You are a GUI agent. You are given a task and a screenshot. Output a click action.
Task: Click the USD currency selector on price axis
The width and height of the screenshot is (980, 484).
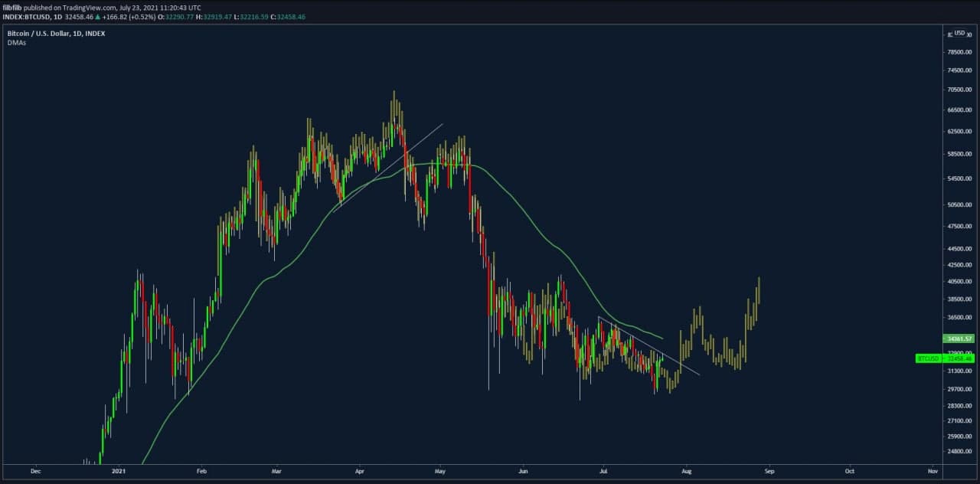[959, 33]
